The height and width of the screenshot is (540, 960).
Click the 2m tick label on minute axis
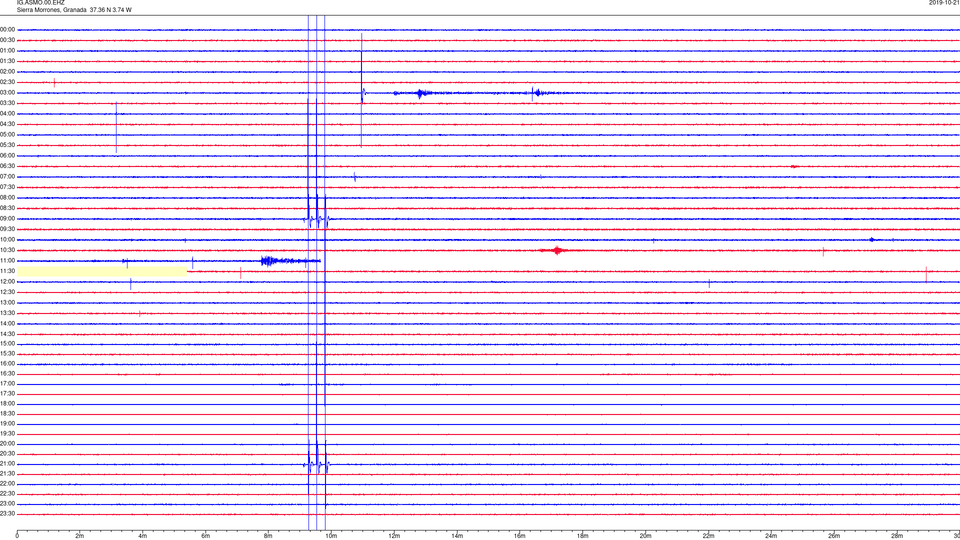coord(80,536)
